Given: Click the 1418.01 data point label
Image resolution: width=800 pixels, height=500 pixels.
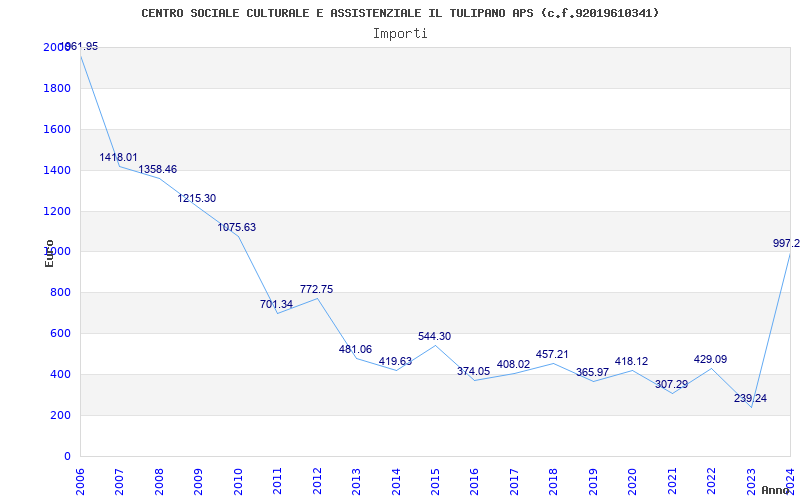Looking at the screenshot, I should pyautogui.click(x=118, y=157).
